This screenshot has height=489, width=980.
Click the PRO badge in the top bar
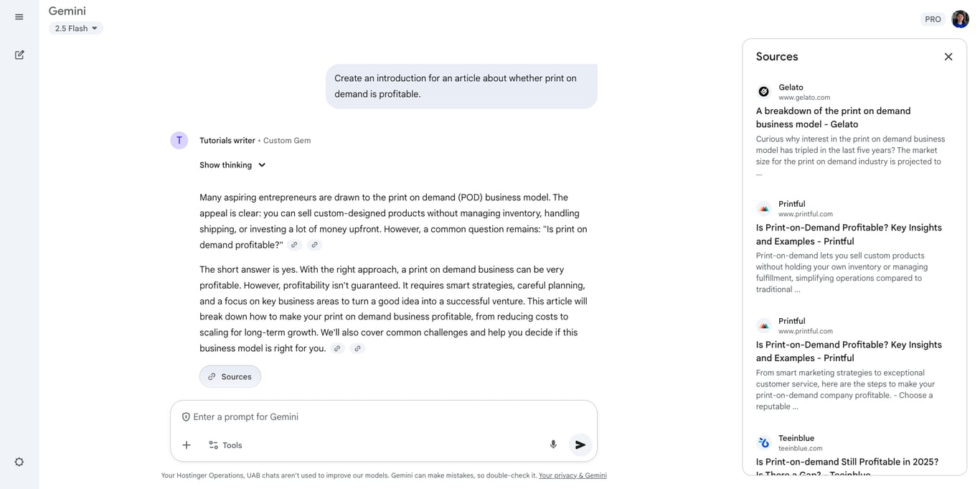coord(933,19)
